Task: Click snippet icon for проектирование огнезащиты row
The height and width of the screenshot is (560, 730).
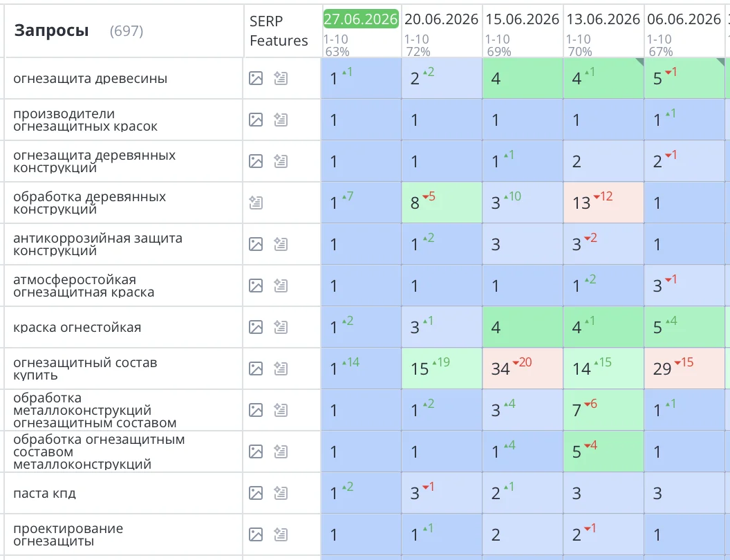Action: (x=280, y=534)
